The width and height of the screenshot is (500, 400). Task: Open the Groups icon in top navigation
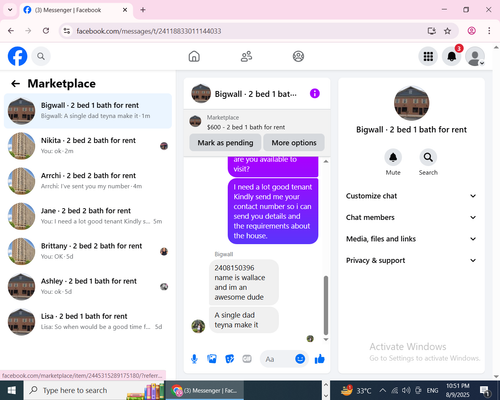coord(298,56)
